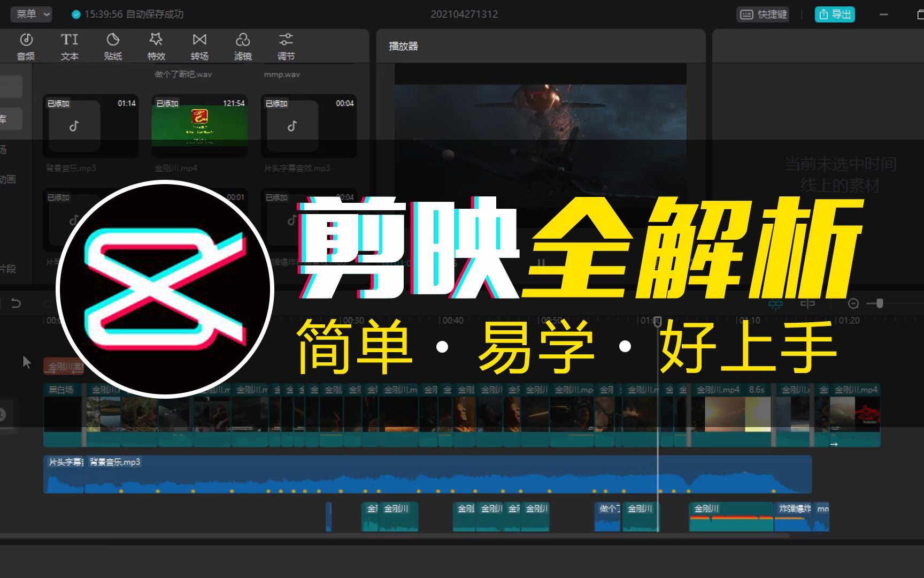The height and width of the screenshot is (578, 924).
Task: Click the 01:20 mark on timeline ruler
Action: pyautogui.click(x=849, y=321)
